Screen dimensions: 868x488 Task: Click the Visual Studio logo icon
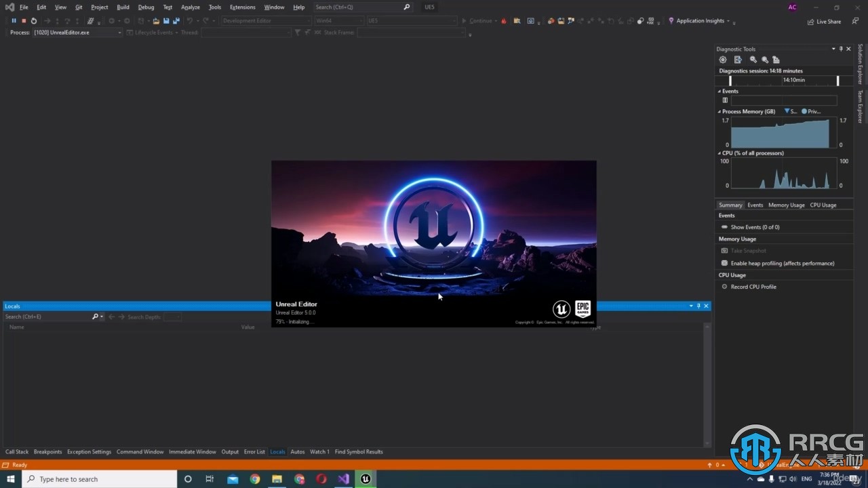(x=9, y=7)
